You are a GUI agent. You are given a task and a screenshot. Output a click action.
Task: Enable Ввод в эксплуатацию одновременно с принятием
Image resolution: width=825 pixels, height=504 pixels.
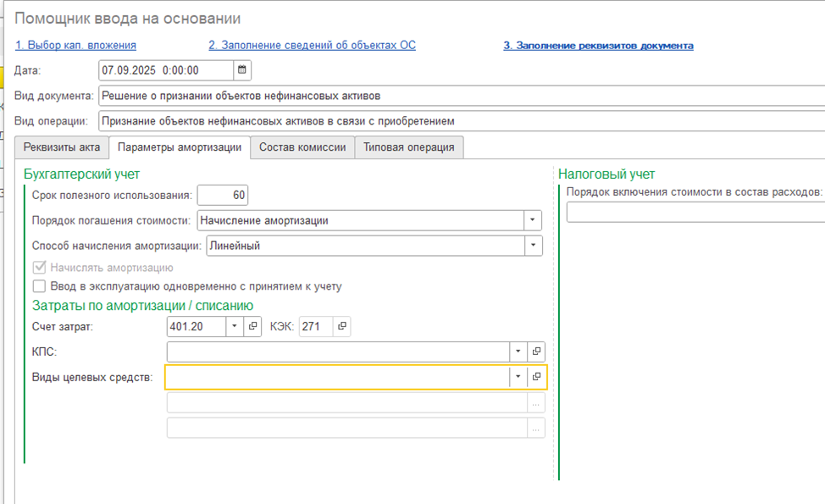pos(39,286)
